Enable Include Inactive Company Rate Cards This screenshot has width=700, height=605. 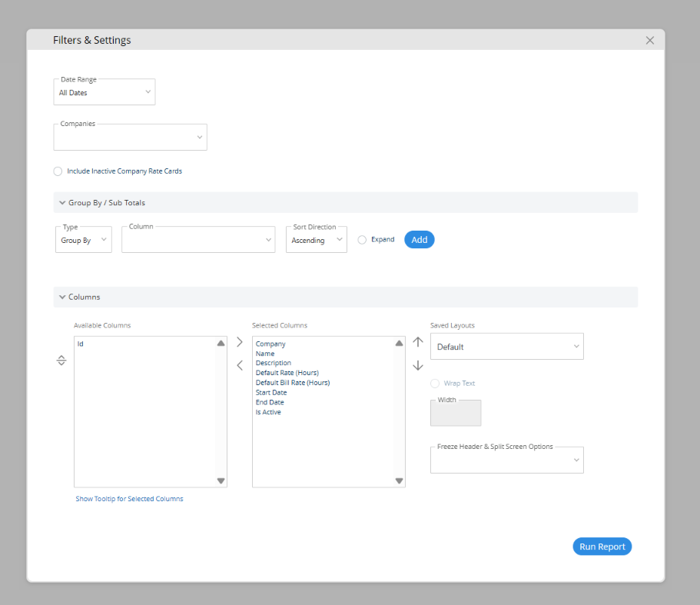pyautogui.click(x=58, y=171)
